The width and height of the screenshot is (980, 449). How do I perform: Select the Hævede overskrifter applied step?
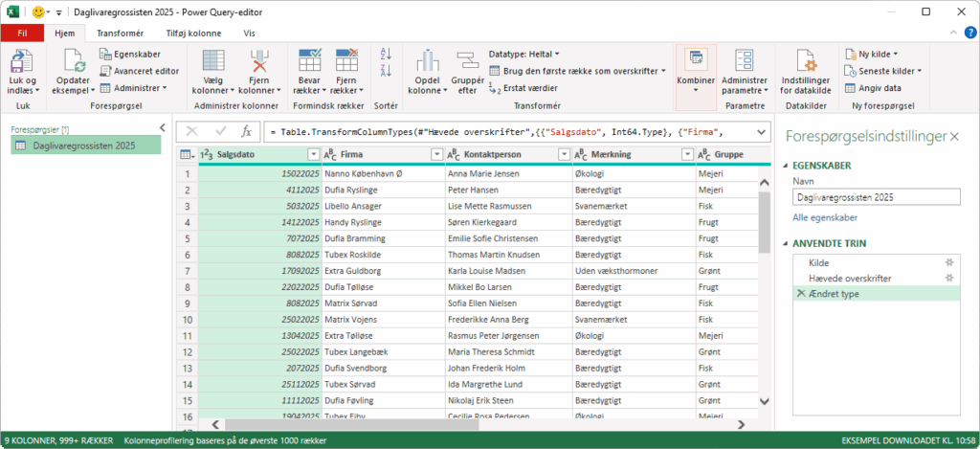tap(876, 279)
